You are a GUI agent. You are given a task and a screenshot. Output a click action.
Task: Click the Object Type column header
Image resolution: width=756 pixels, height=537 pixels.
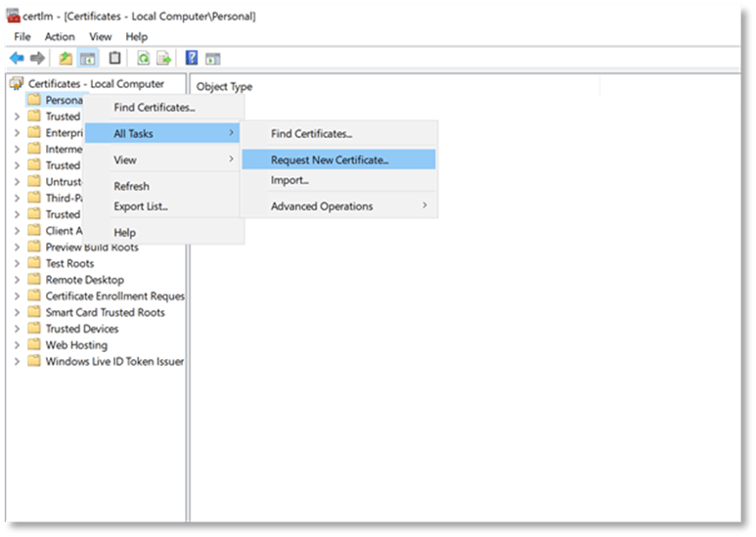pos(225,86)
